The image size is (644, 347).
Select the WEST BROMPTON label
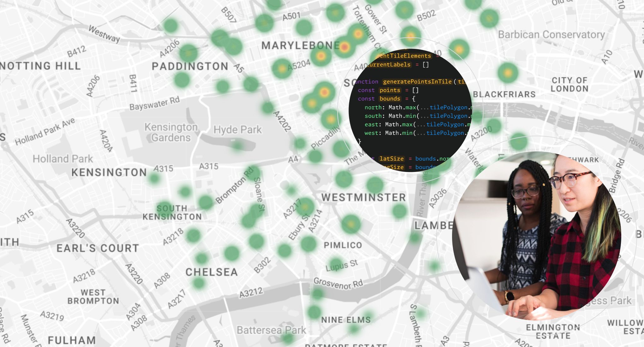pos(93,297)
